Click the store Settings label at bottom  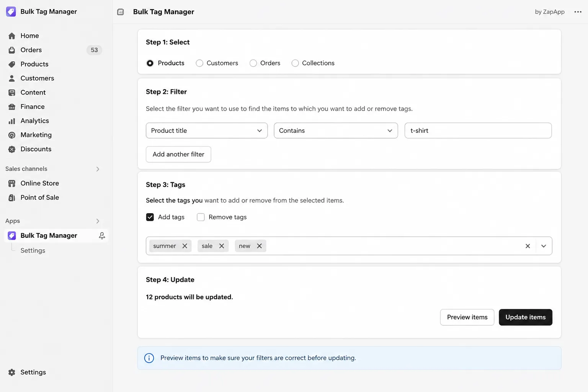tap(33, 372)
